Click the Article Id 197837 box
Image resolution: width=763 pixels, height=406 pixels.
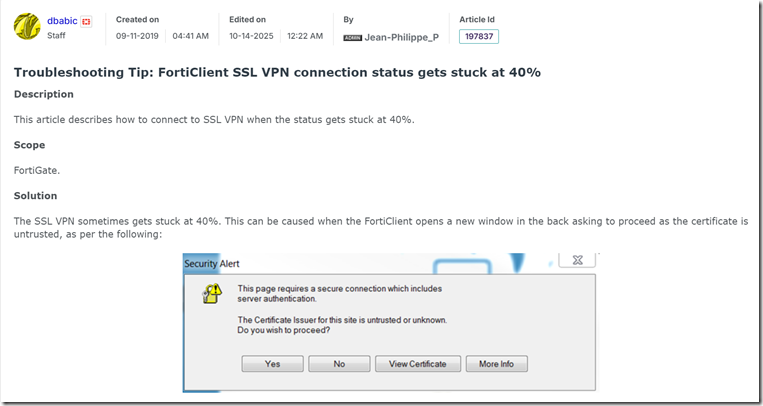point(478,37)
